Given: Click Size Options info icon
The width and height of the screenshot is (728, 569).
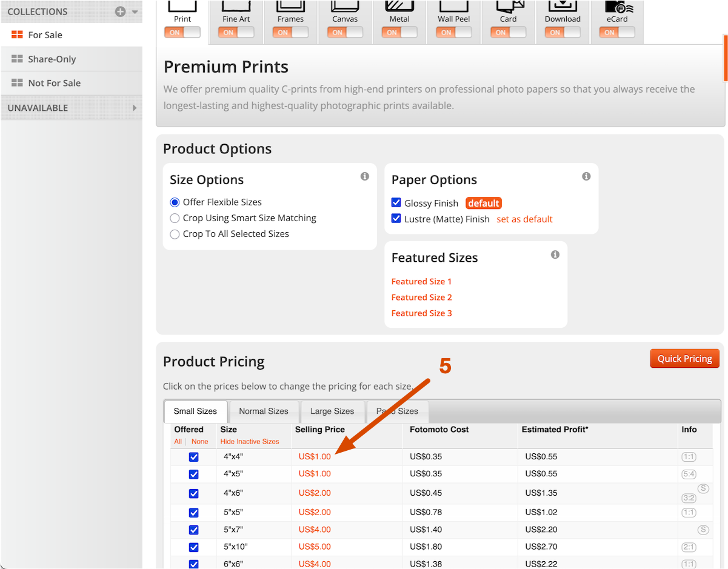Looking at the screenshot, I should click(365, 176).
